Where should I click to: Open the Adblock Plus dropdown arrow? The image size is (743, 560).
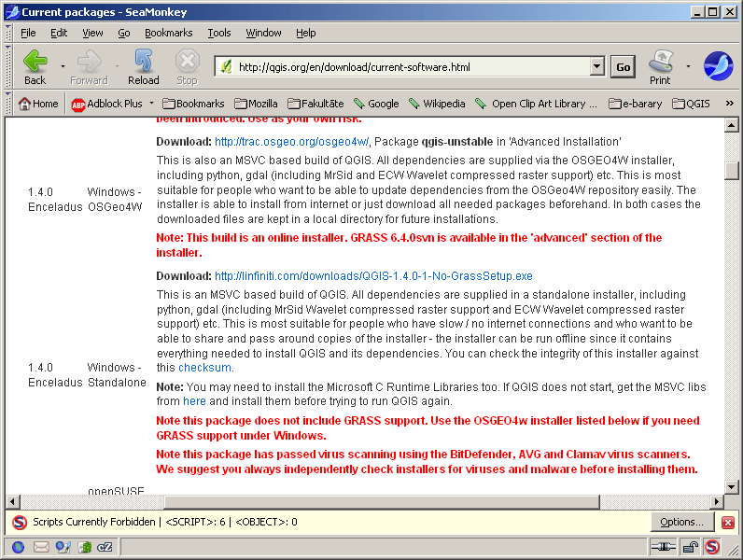click(151, 104)
